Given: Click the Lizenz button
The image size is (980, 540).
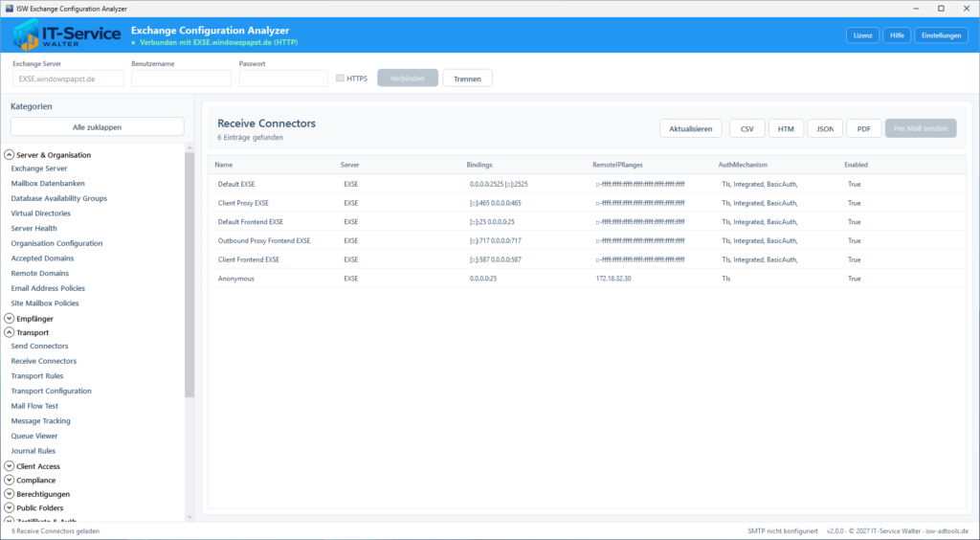Looking at the screenshot, I should [862, 35].
